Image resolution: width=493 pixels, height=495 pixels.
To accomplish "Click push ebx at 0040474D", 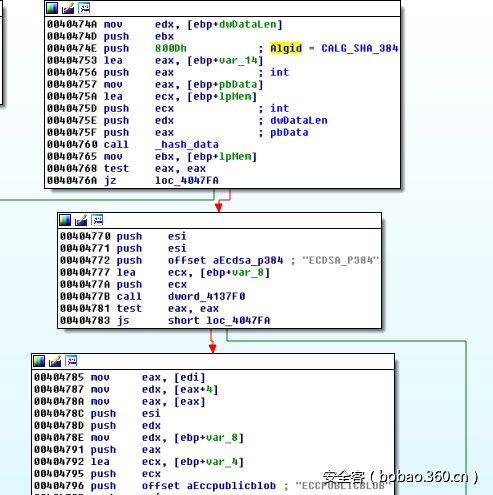I will [139, 36].
